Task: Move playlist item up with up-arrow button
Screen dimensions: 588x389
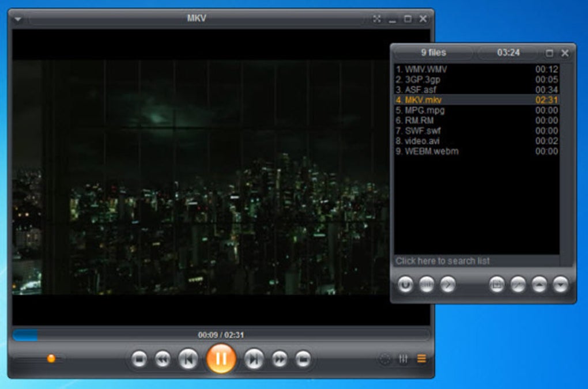Action: click(539, 285)
